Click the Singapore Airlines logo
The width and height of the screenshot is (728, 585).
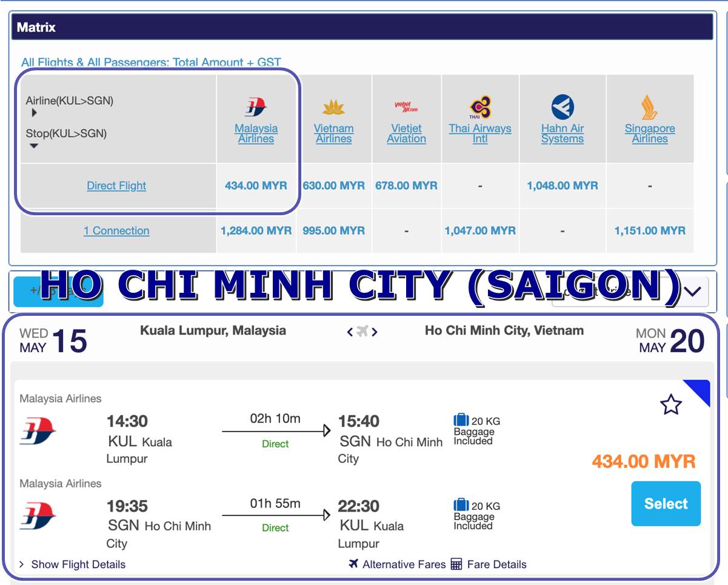[x=649, y=108]
